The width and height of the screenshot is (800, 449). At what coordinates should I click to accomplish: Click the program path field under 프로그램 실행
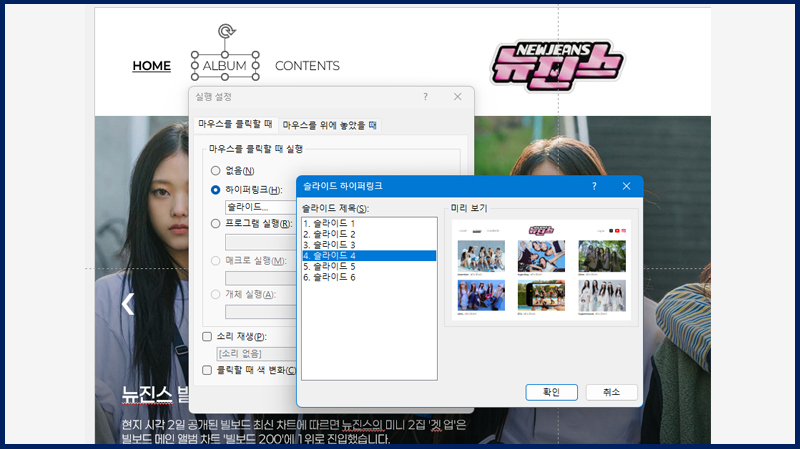coord(261,242)
